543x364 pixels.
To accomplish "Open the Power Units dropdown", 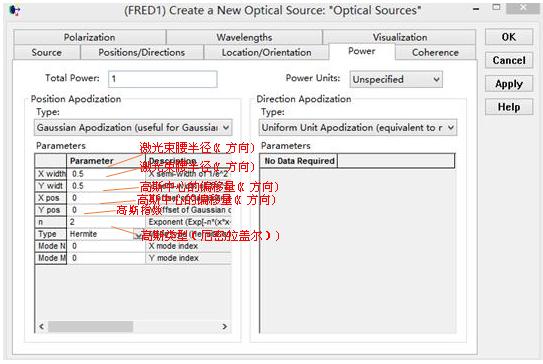I will click(x=396, y=79).
